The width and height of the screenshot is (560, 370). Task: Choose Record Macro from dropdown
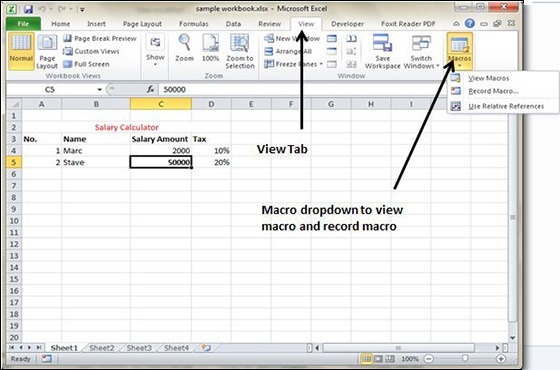coord(493,91)
